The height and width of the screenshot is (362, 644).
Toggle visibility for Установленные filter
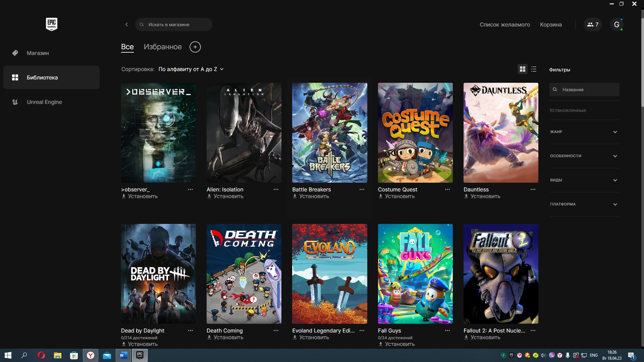(x=568, y=110)
